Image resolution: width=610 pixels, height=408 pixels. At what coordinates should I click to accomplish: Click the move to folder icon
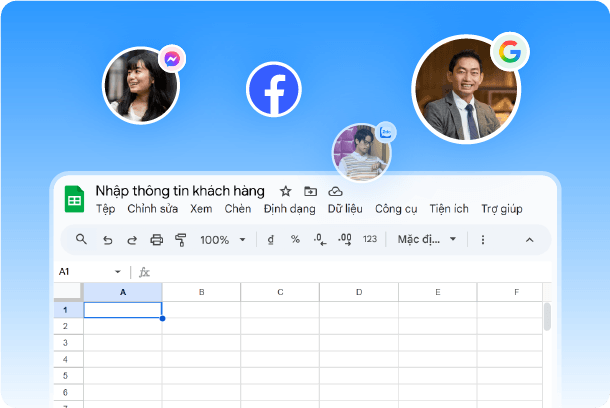click(310, 191)
